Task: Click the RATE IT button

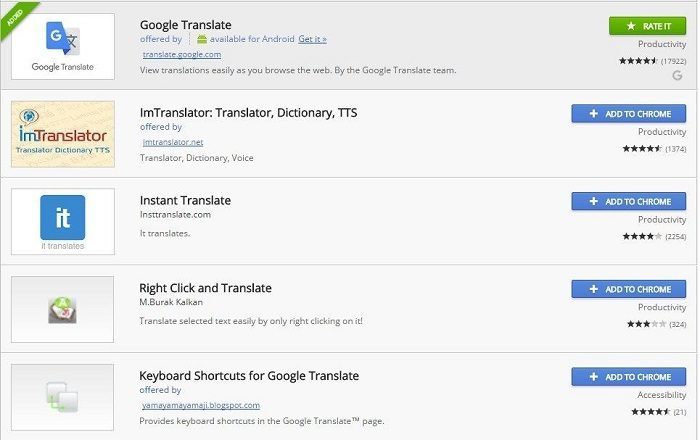Action: click(647, 26)
